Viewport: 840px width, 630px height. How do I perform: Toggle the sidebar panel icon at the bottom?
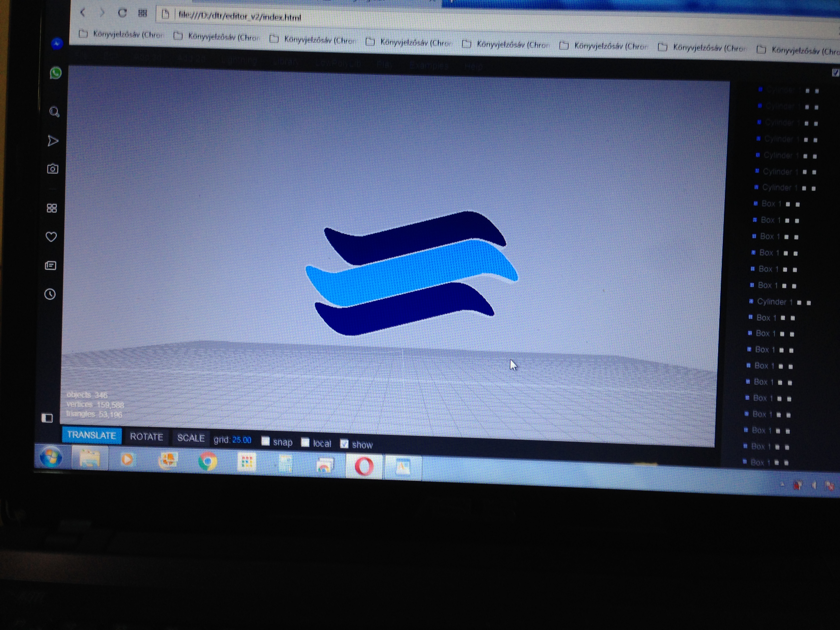tap(47, 418)
